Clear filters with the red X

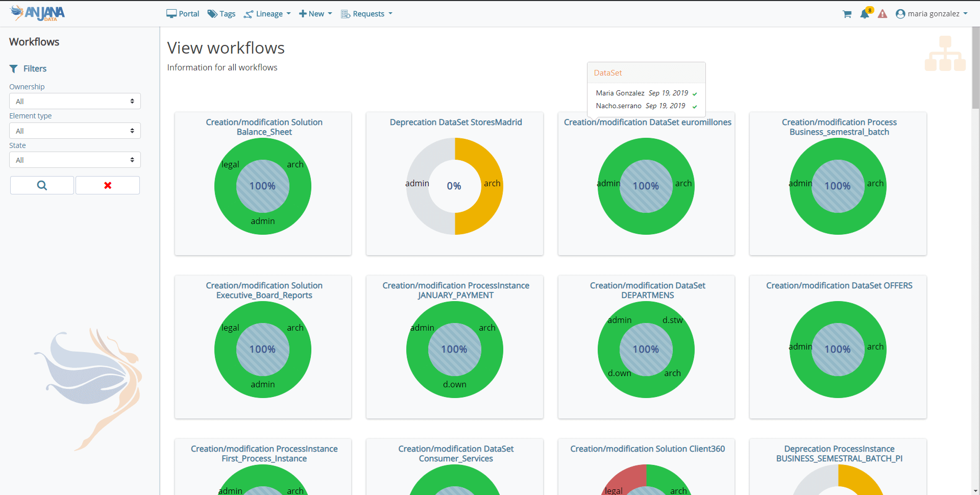tap(108, 185)
